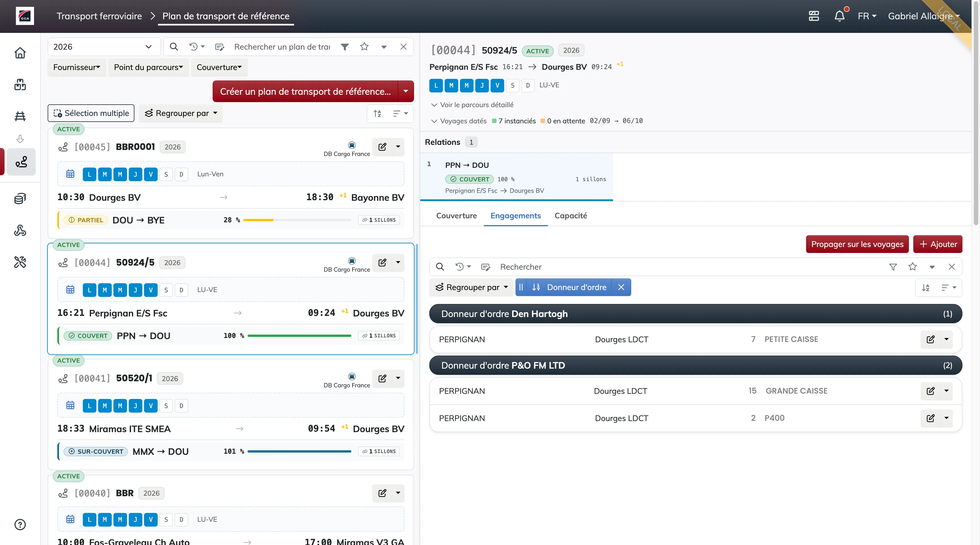
Task: Toggle Thursday on BBR0001 card
Action: pos(136,175)
